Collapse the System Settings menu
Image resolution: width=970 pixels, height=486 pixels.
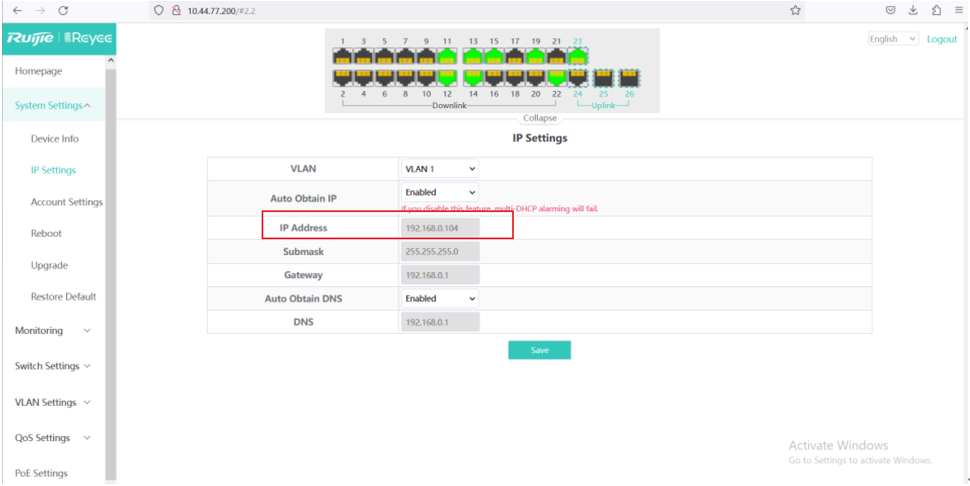pos(53,106)
